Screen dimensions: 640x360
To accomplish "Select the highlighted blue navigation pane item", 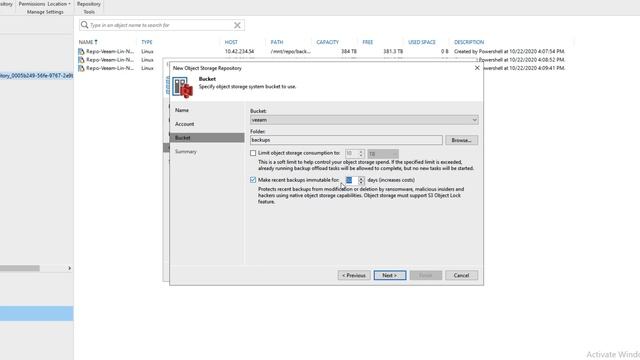I will (x=37, y=313).
